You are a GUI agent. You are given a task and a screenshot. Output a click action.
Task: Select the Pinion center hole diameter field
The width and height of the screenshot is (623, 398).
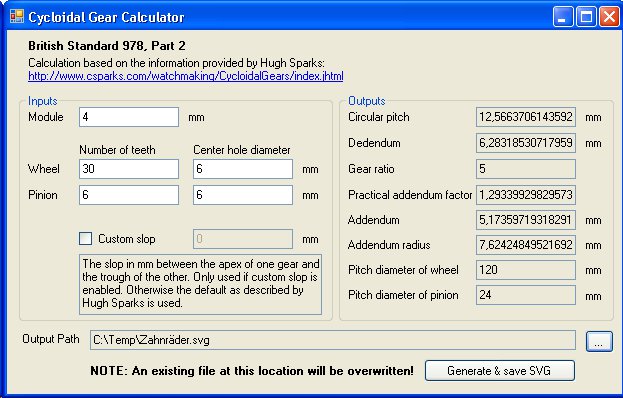pyautogui.click(x=243, y=195)
